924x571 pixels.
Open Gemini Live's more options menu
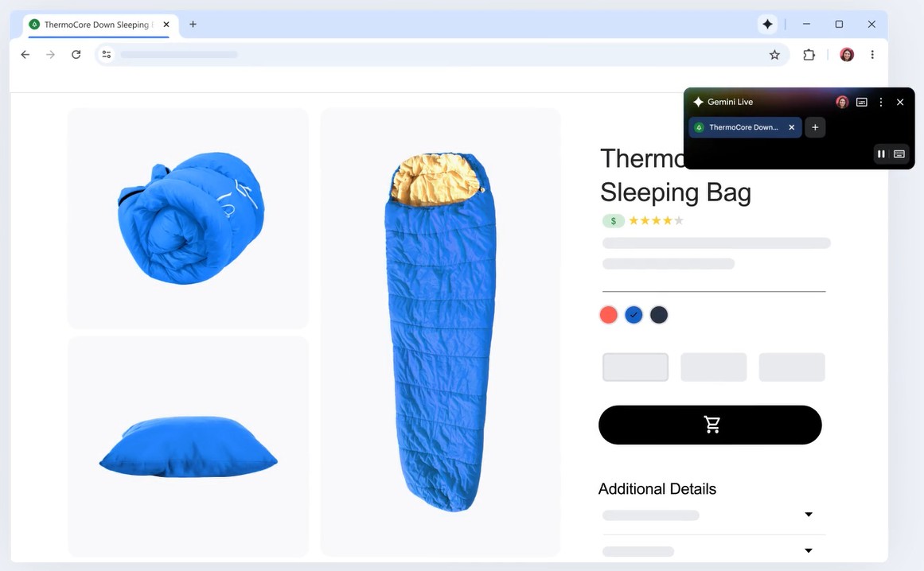[x=881, y=102]
